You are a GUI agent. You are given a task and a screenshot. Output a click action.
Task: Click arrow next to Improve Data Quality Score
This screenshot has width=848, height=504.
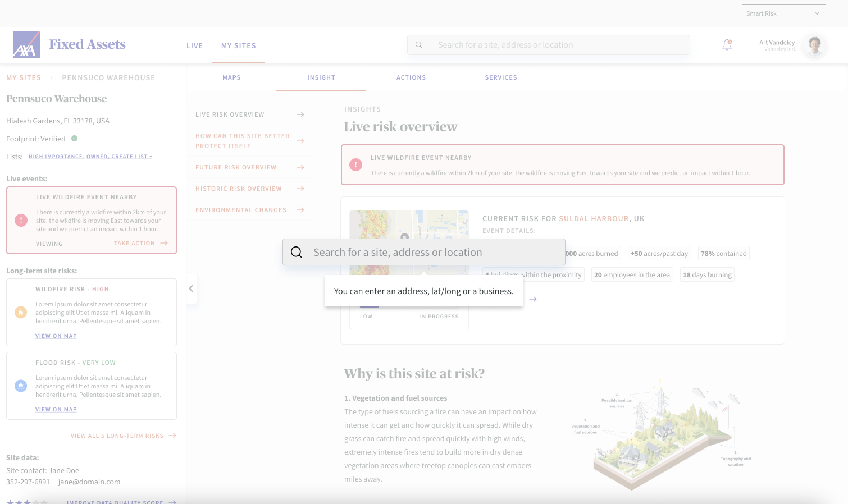click(172, 502)
